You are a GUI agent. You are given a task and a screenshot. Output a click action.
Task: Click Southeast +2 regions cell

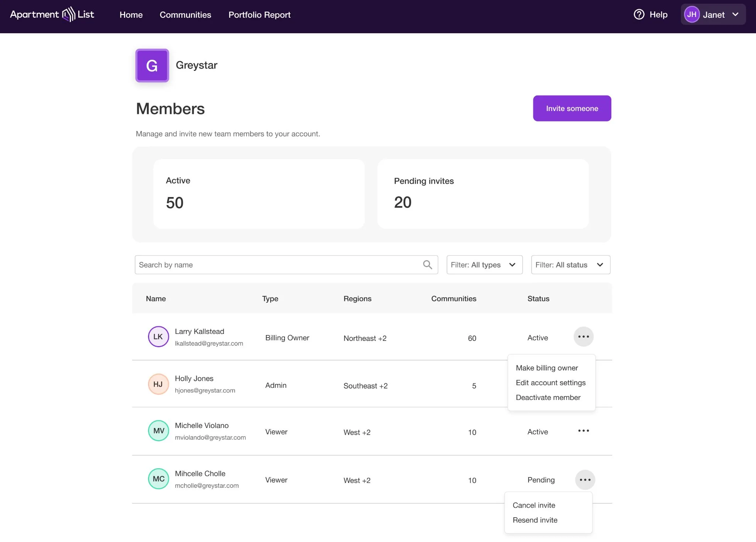(365, 386)
